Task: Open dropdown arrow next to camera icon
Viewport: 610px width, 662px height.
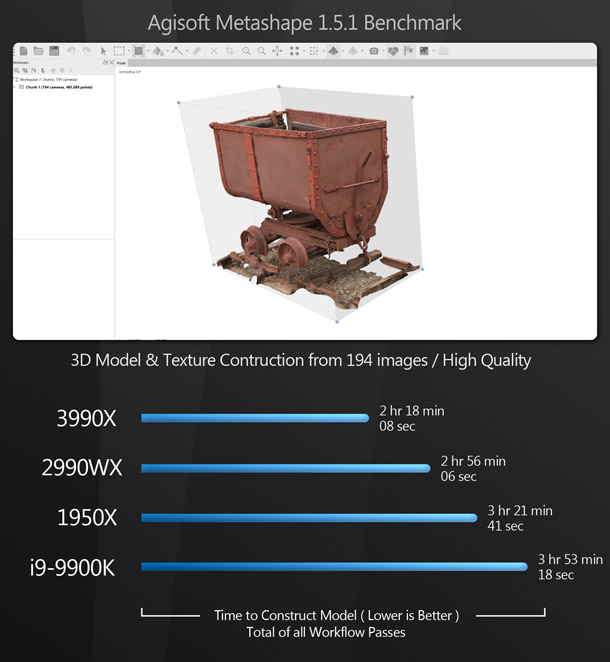Action: pyautogui.click(x=383, y=51)
